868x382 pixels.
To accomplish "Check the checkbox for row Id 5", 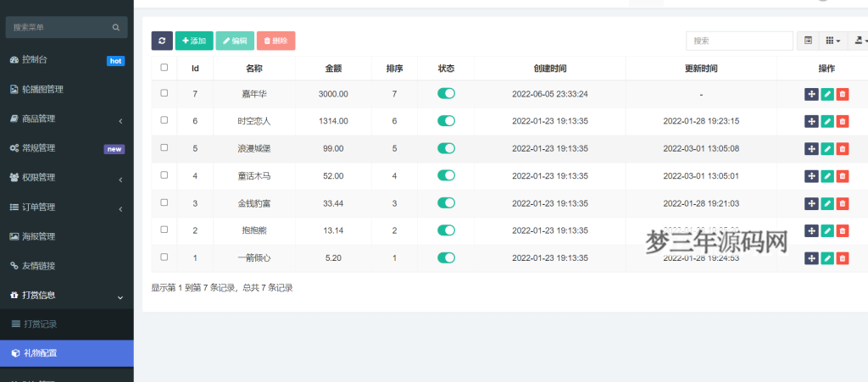I will [x=164, y=147].
